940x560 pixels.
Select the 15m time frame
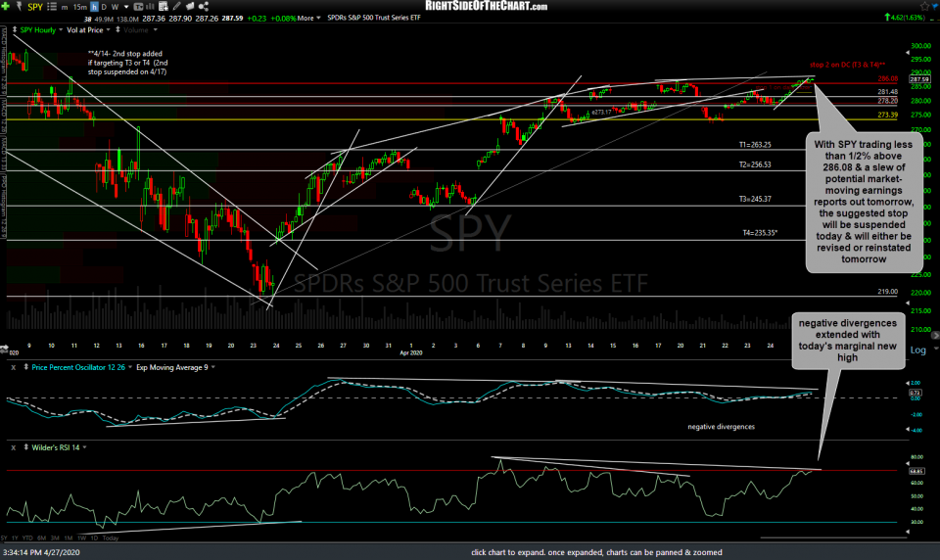[79, 7]
